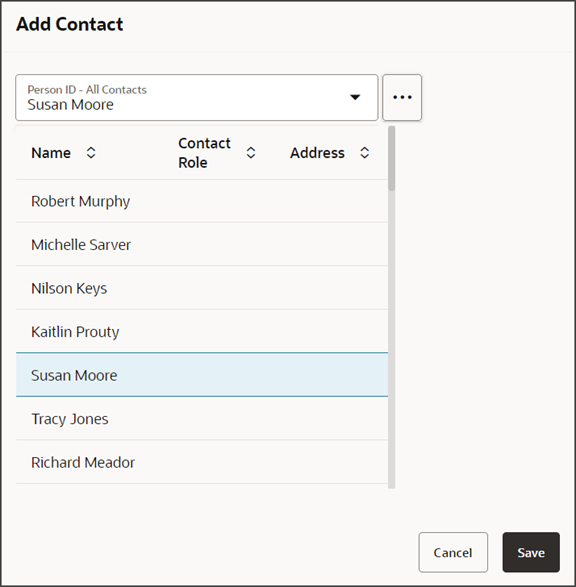Open the three-dots more options button
This screenshot has height=587, width=576.
(x=402, y=97)
